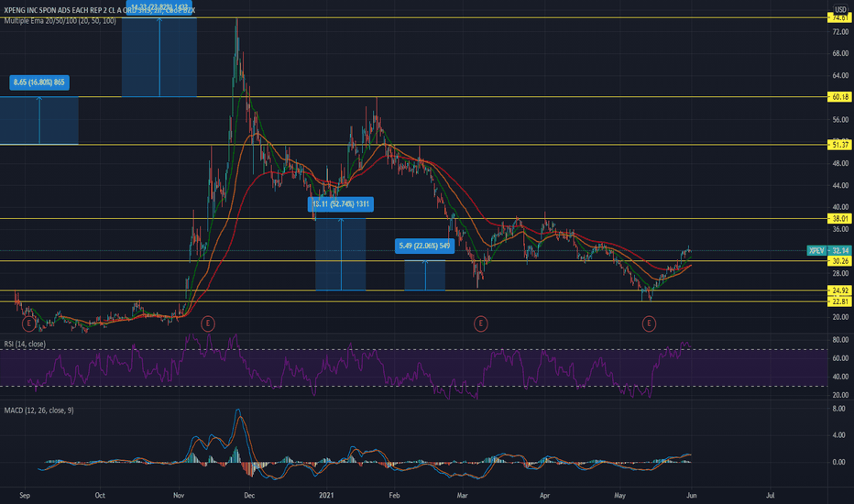This screenshot has width=854, height=504.
Task: Click the 74.61 horizontal line price label
Action: 839,18
